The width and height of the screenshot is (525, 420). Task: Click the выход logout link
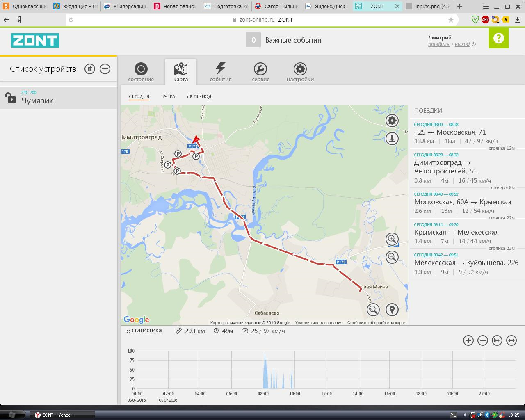point(462,44)
